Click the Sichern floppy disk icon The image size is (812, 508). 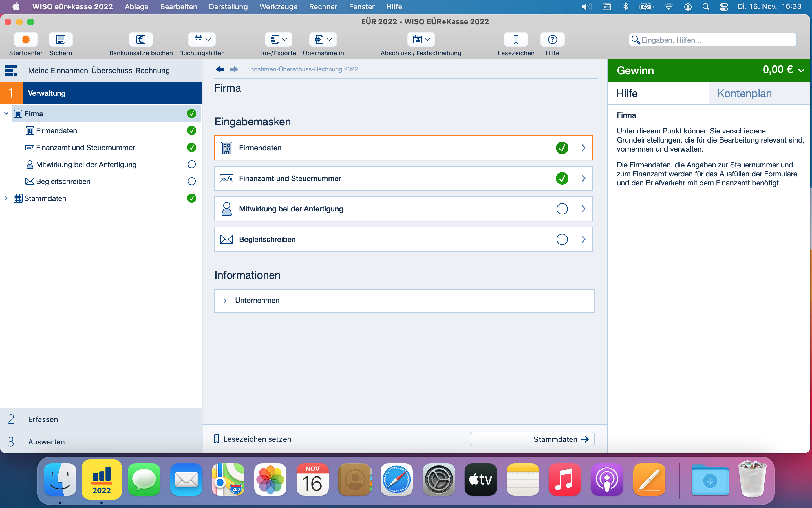[x=61, y=40]
